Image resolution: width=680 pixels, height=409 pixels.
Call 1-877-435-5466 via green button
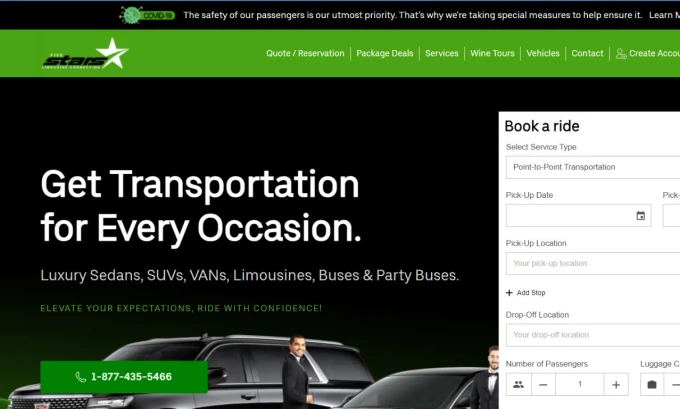[124, 377]
